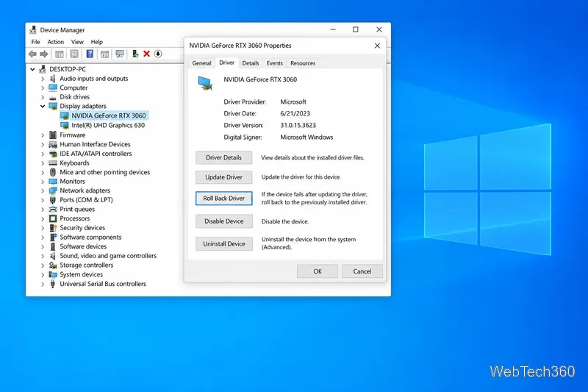Image resolution: width=588 pixels, height=392 pixels.
Task: Expand the Sound, video and game controllers node
Action: tap(43, 256)
